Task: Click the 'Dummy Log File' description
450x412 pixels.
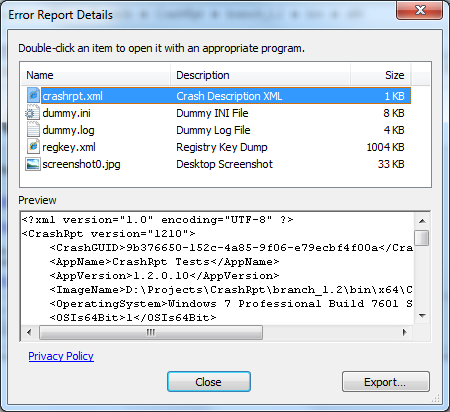Action: (x=213, y=130)
